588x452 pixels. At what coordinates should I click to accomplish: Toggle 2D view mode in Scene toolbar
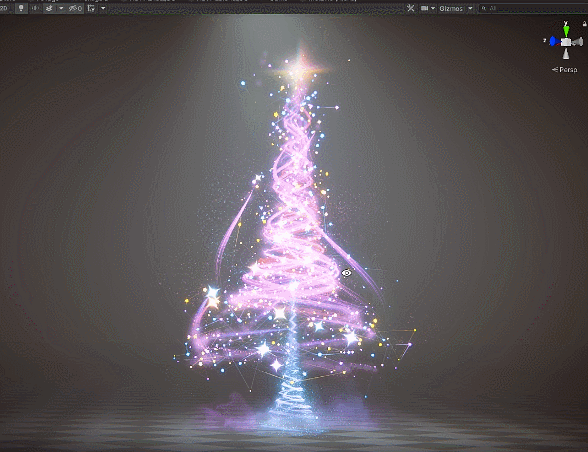point(4,8)
